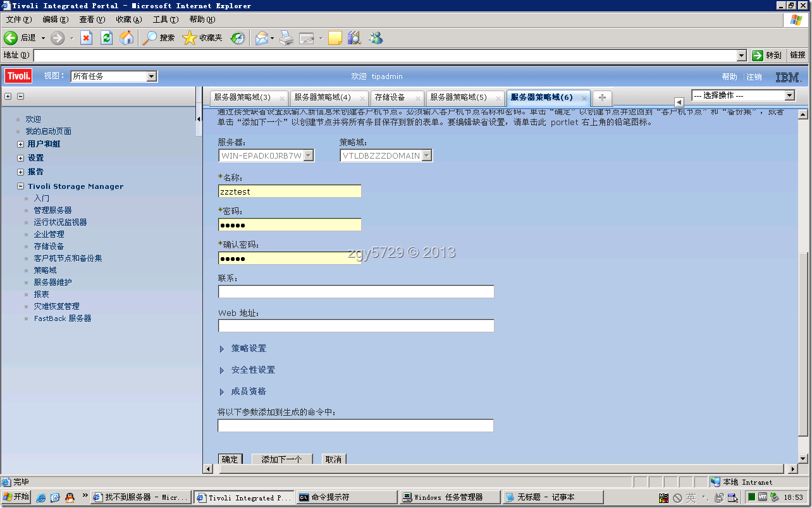Collapse the Tivoli Storage Manager node
Screen dimensions: 812x508
21,186
